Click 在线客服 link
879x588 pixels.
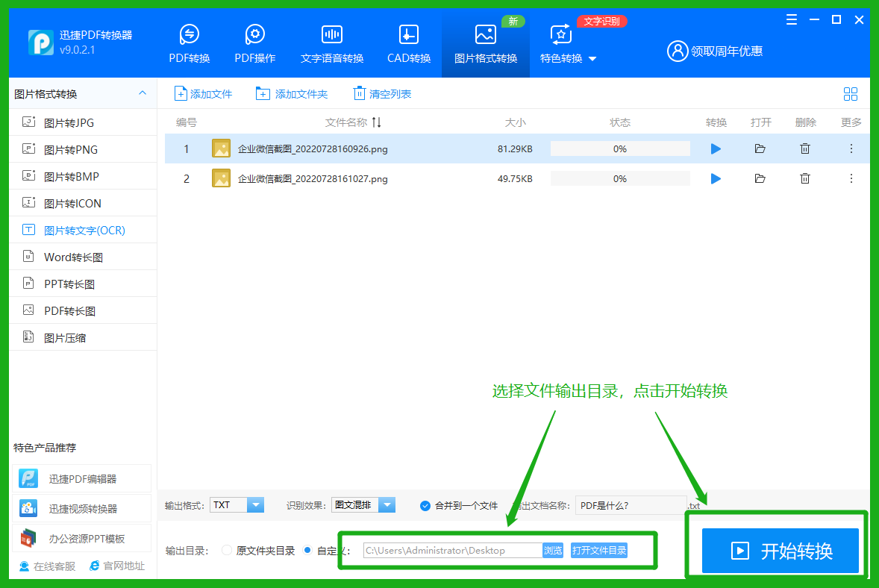pyautogui.click(x=48, y=566)
